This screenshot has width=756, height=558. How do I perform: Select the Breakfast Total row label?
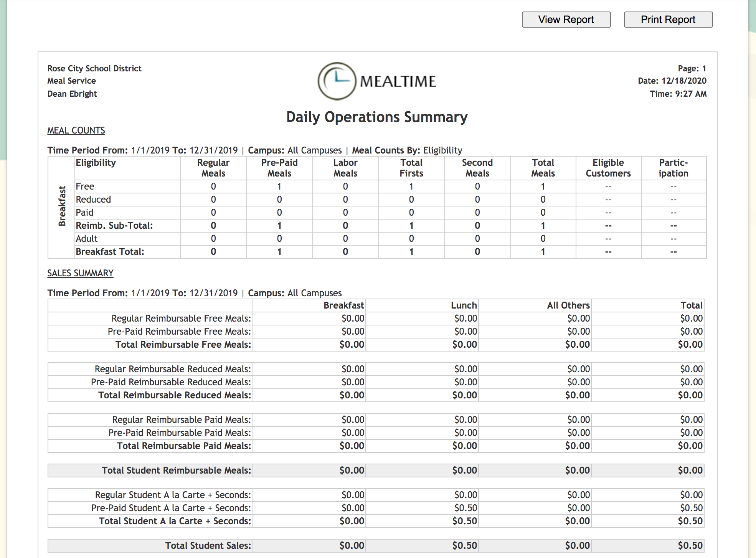pyautogui.click(x=110, y=252)
